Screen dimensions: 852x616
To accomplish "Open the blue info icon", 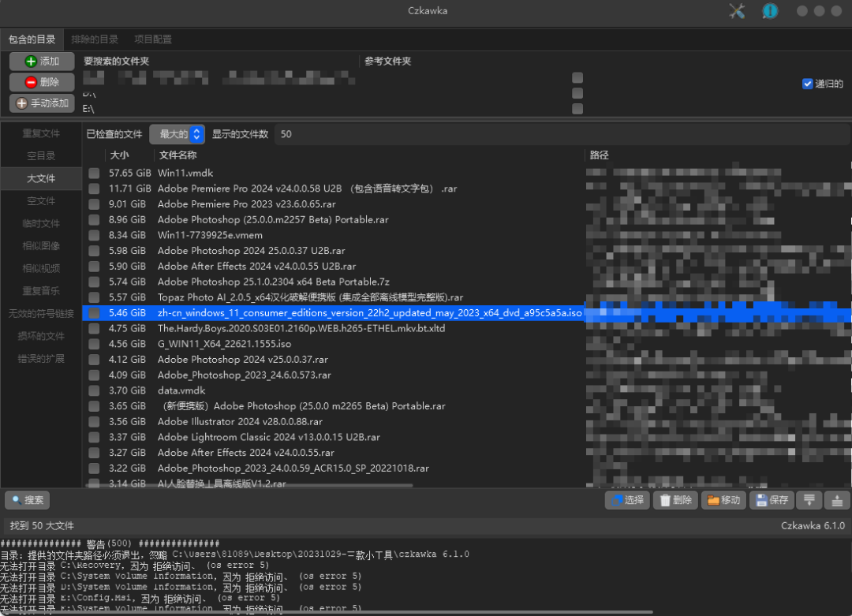I will click(770, 11).
